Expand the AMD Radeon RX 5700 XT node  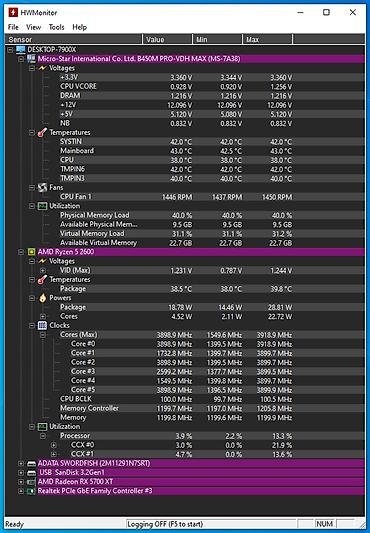click(21, 482)
